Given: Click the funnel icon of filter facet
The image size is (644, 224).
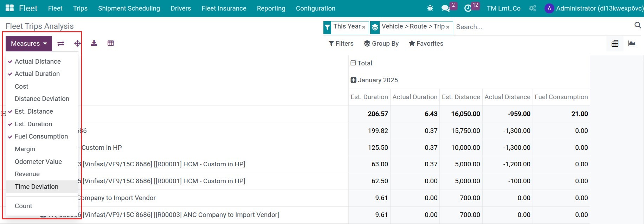Looking at the screenshot, I should [327, 27].
